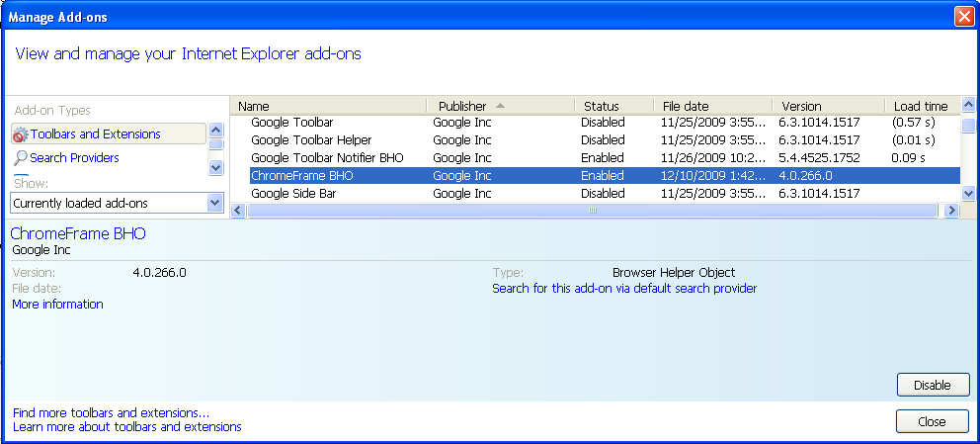Click the Publisher sort arrow indicator
This screenshot has width=980, height=444.
click(500, 106)
